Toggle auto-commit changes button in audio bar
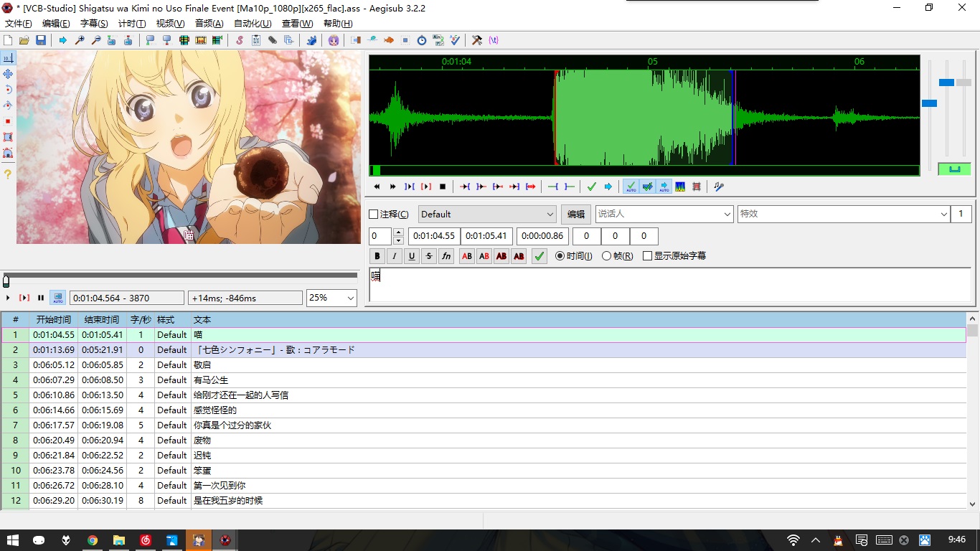The width and height of the screenshot is (980, 551). click(631, 187)
